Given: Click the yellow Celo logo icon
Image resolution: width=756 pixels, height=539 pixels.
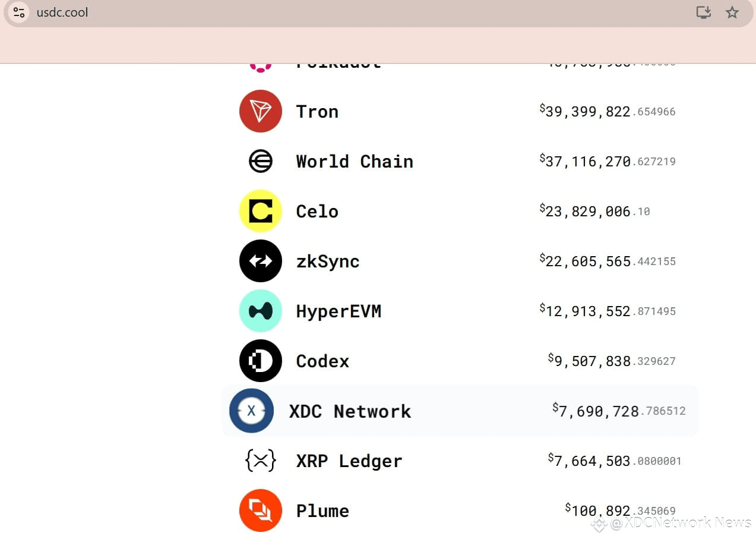Looking at the screenshot, I should coord(260,211).
